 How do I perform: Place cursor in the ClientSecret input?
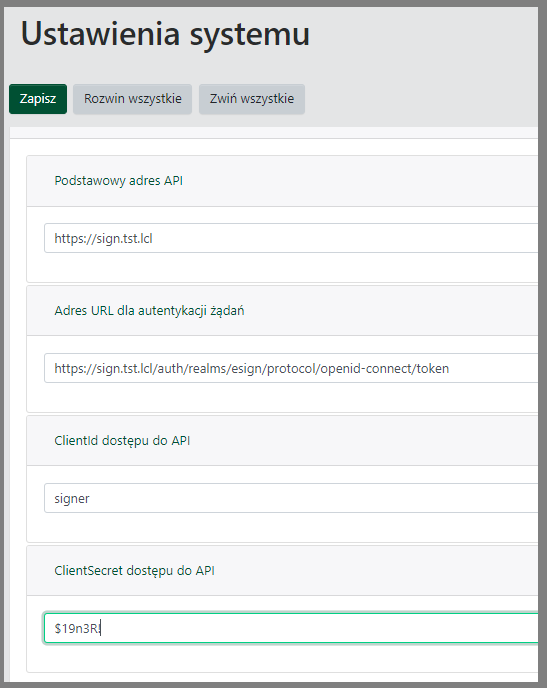pos(291,628)
